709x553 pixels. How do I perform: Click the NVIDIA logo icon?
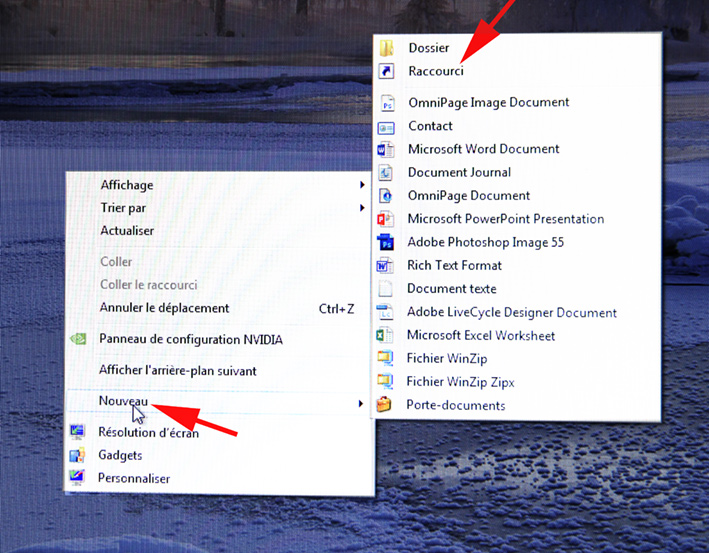tap(78, 339)
